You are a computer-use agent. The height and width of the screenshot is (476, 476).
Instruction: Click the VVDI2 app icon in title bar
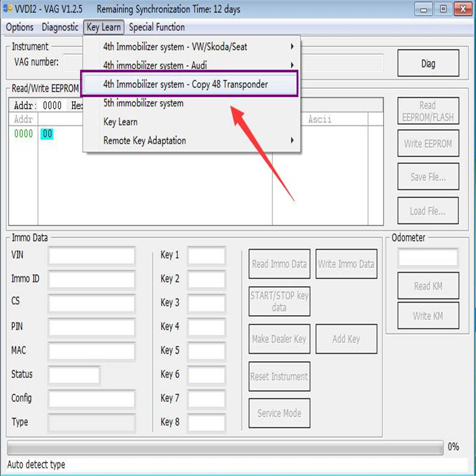7,10
